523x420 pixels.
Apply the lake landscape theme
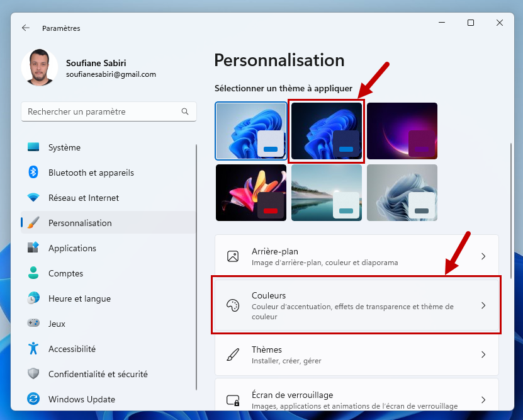[x=327, y=193]
